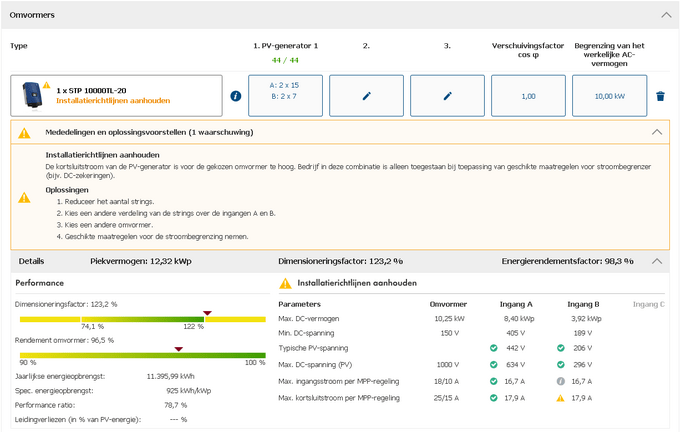681x432 pixels.
Task: Collapse the Omvormers section
Action: pos(666,15)
